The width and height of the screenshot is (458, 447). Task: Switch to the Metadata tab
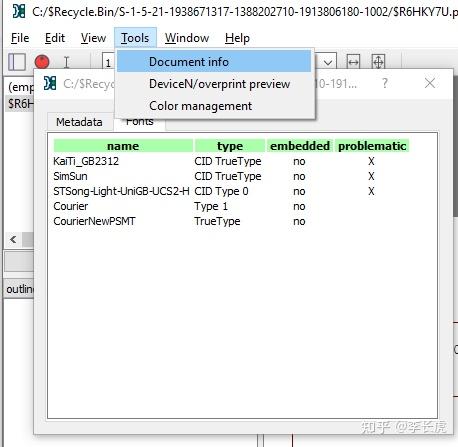(79, 122)
